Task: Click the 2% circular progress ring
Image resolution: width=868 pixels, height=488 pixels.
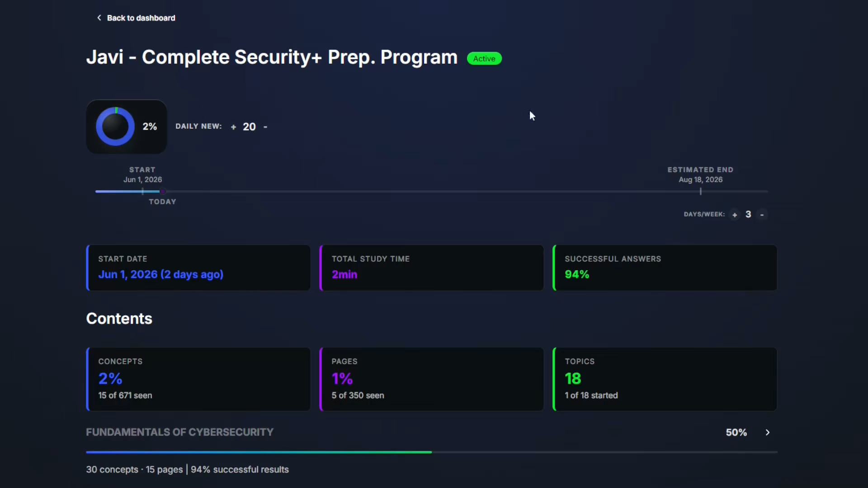Action: point(115,127)
